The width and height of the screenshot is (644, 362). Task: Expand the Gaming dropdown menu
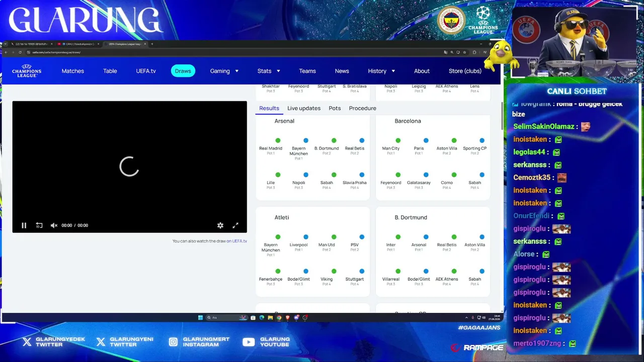224,71
